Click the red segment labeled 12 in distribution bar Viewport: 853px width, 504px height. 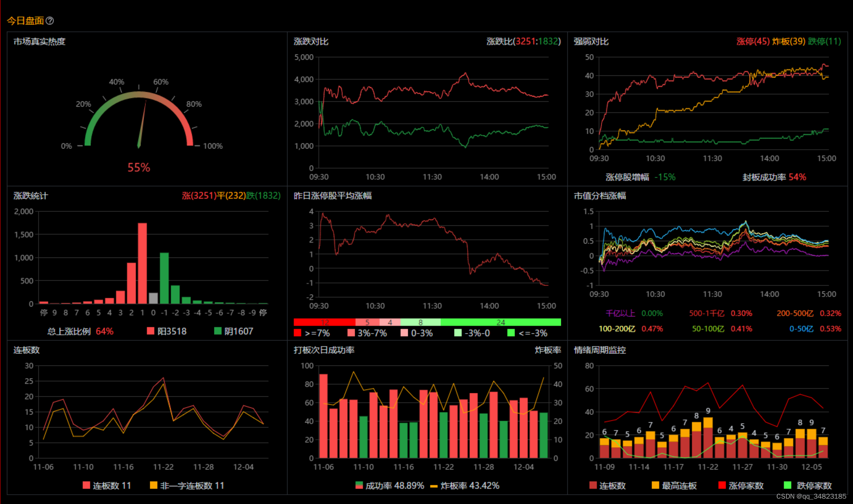(324, 322)
